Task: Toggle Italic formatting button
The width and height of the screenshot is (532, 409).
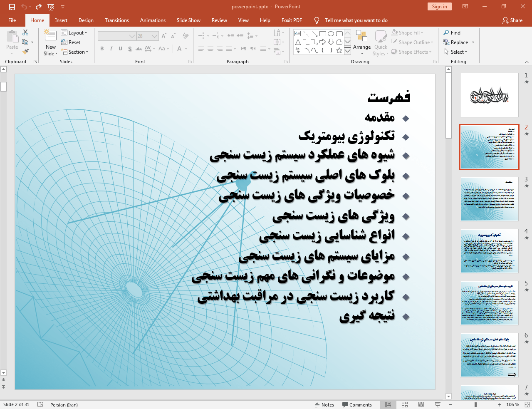Action: pyautogui.click(x=111, y=49)
